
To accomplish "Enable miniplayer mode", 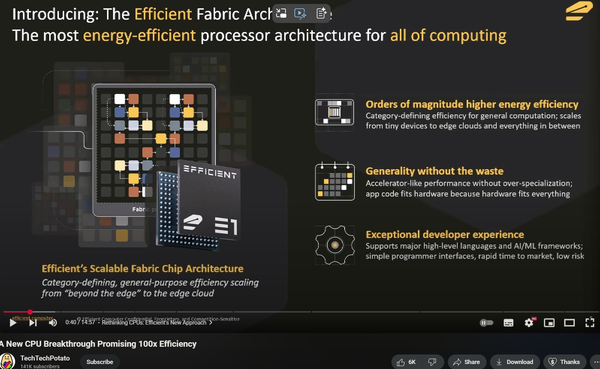I will [549, 323].
